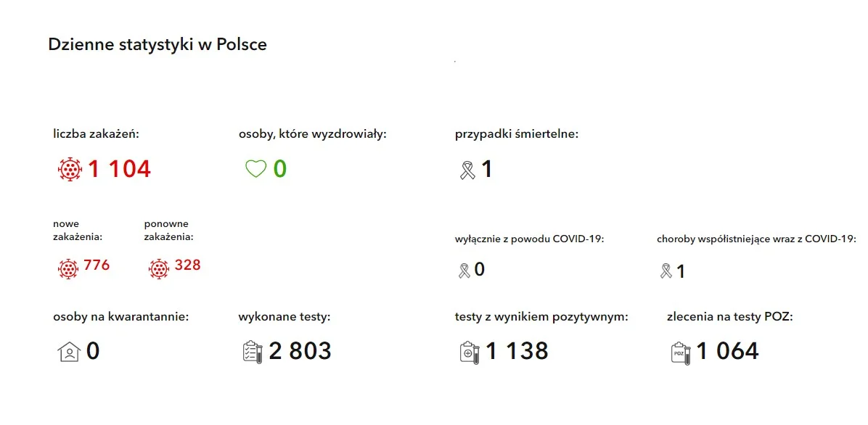Select the total infections number 1 104
868x425 pixels.
(x=120, y=169)
